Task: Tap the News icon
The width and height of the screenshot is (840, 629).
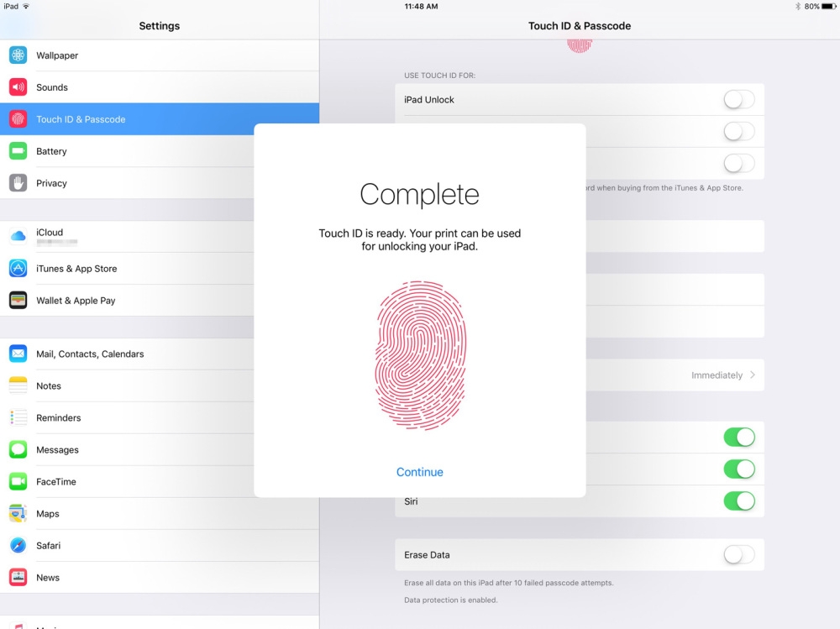Action: click(18, 577)
